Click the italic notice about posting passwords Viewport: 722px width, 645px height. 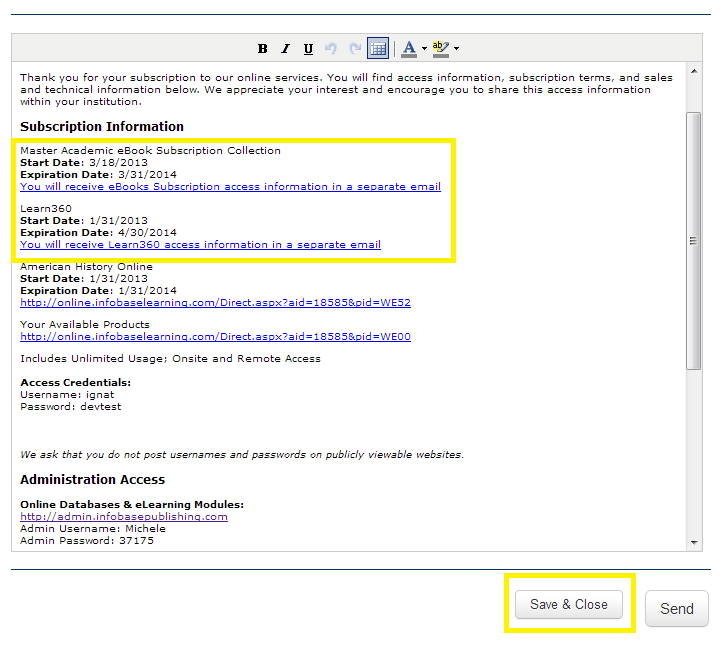point(242,454)
